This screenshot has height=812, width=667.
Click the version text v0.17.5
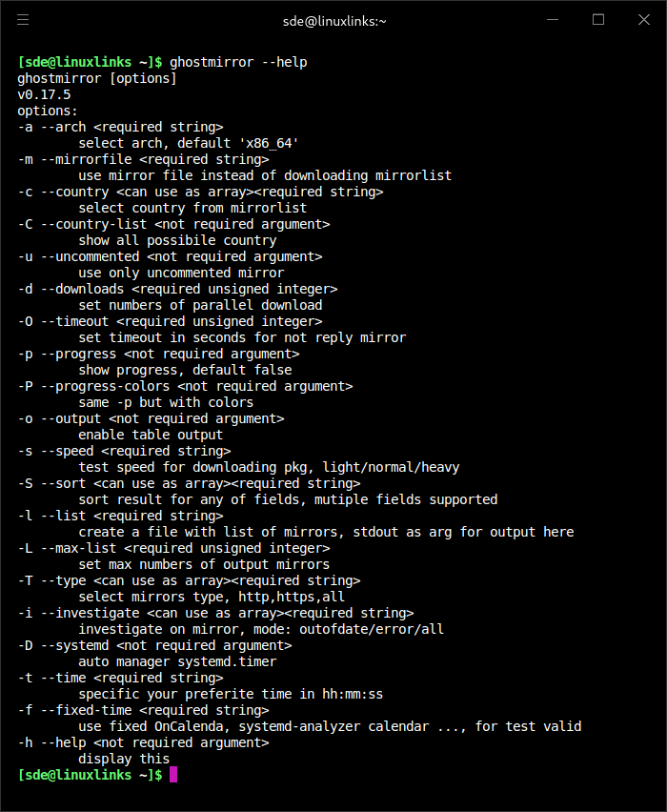(x=44, y=94)
